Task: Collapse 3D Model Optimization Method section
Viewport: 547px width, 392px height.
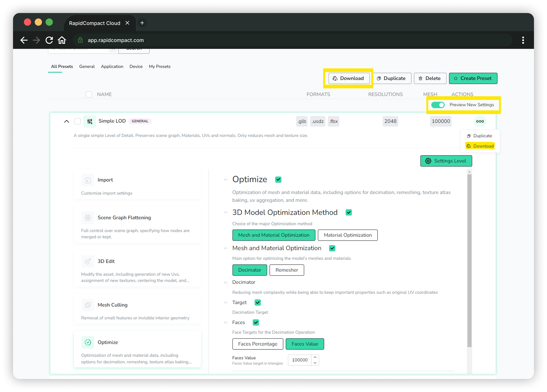Action: 225,213
